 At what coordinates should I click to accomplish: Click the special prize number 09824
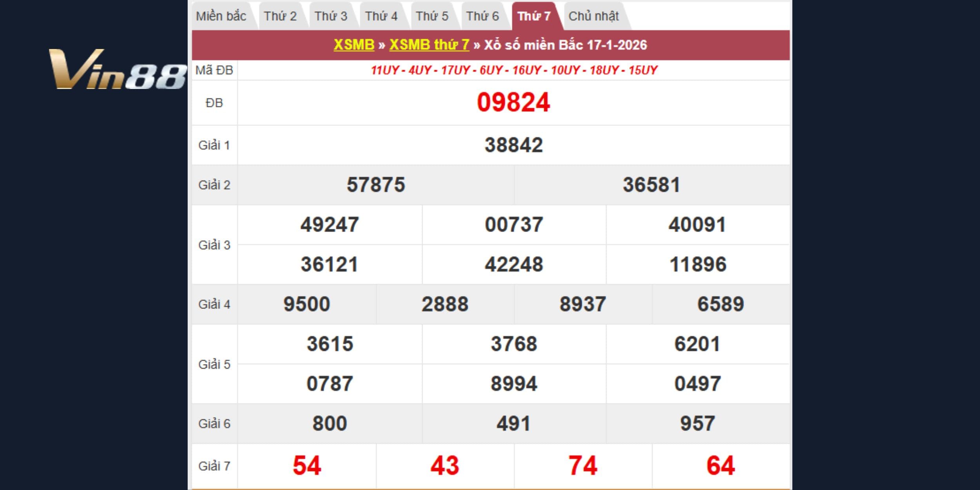coord(513,103)
